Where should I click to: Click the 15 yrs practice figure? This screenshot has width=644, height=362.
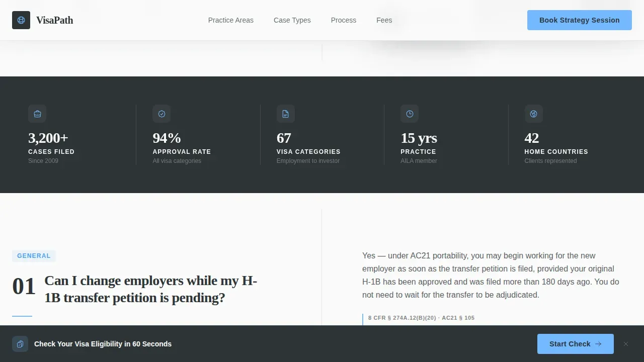419,138
